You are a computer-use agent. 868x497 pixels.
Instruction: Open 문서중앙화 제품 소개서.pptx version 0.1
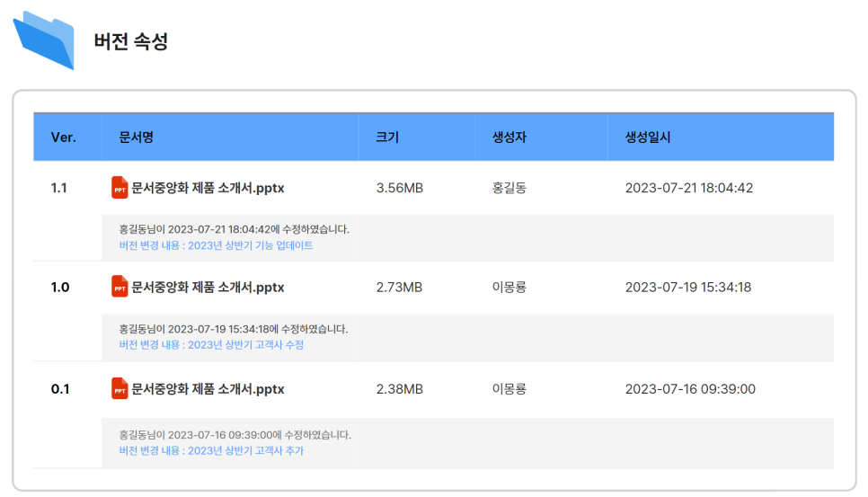click(x=208, y=389)
